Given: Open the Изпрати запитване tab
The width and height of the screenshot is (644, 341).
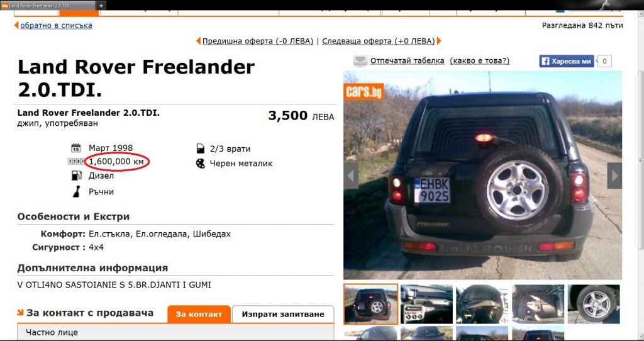Looking at the screenshot, I should pos(283,315).
